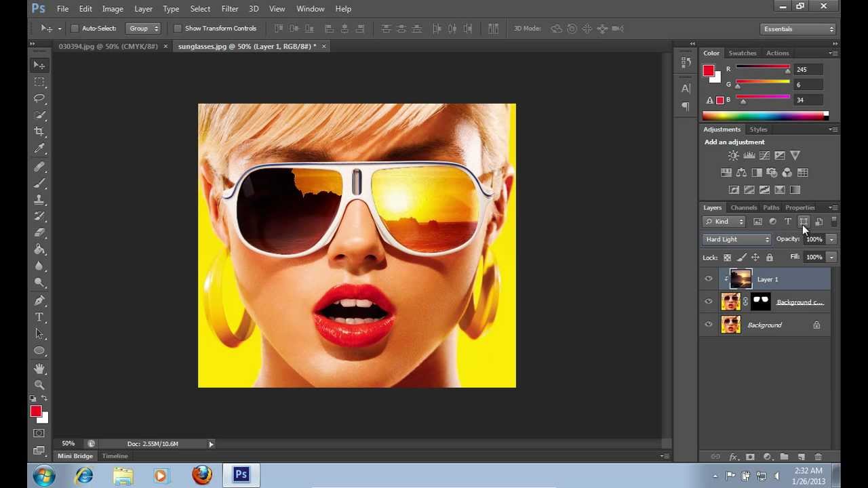Screen dimensions: 868x488
Task: Switch to the Channels tab
Action: [744, 207]
